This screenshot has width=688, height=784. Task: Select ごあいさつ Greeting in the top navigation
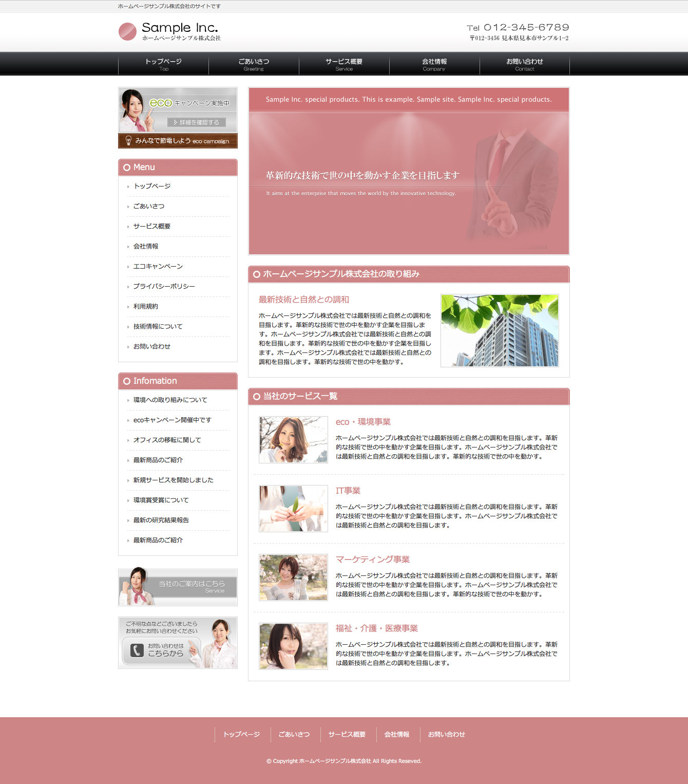[254, 64]
